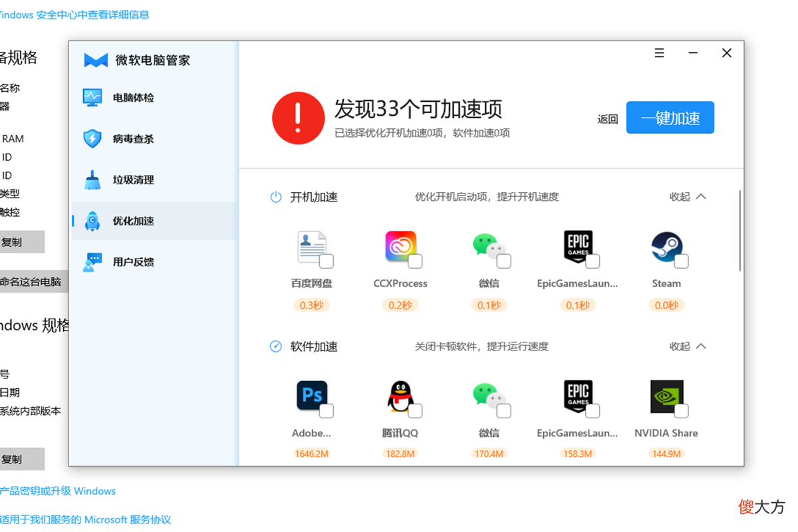Viewport: 798px width, 532px height.
Task: Open the hamburger menu in title bar
Action: click(x=659, y=53)
